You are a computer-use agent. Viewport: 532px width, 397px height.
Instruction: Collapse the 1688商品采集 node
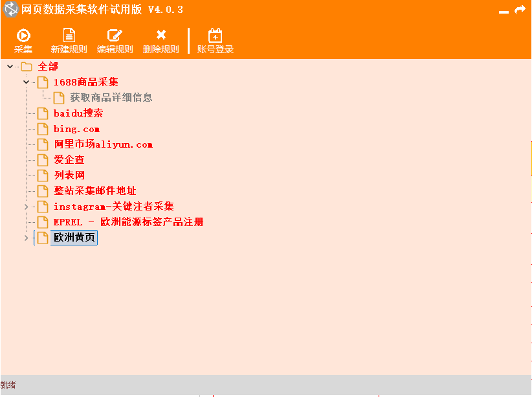coord(26,82)
